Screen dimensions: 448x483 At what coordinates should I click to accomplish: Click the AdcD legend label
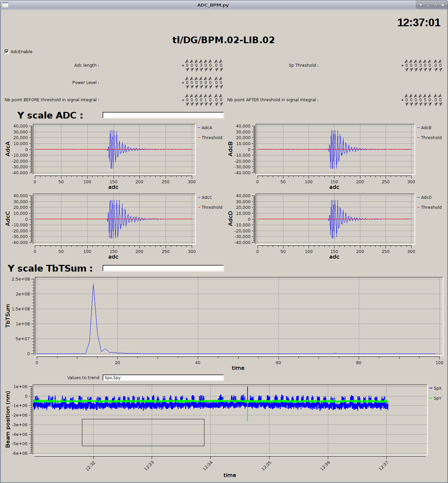click(x=426, y=198)
